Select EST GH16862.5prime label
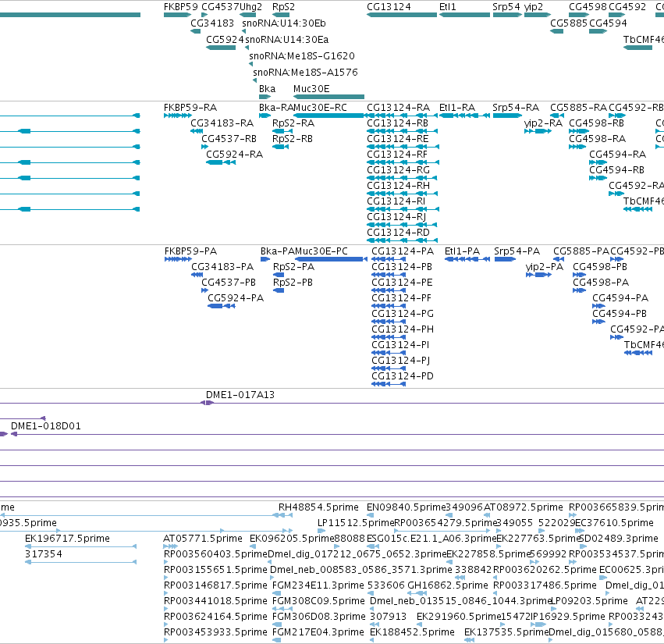This screenshot has height=644, width=664. tap(448, 585)
